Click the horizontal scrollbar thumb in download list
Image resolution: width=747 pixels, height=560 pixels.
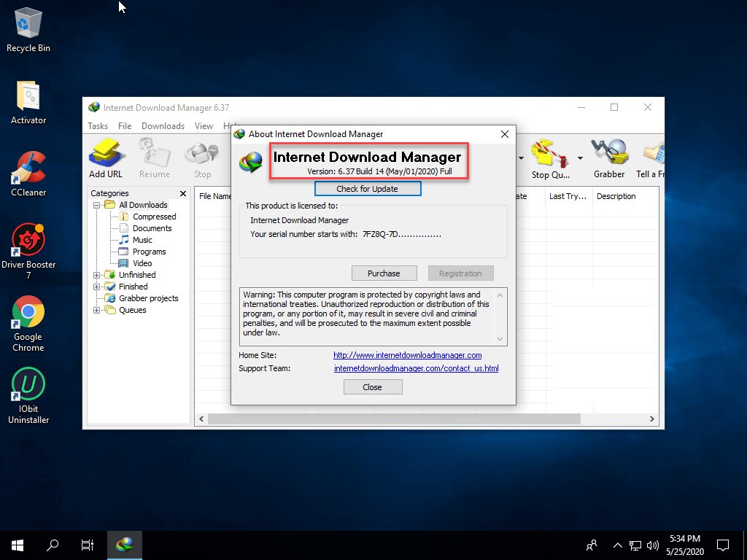coord(394,419)
